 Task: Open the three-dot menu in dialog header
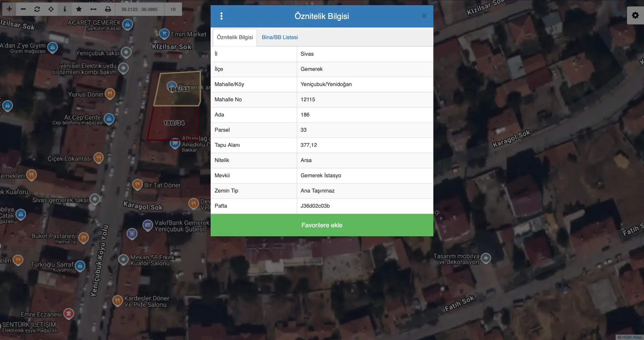pos(221,16)
